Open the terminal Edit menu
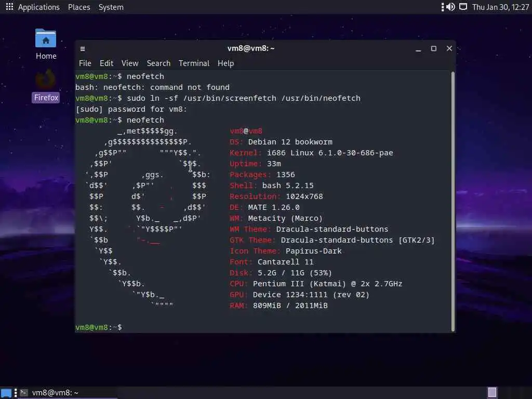 [107, 63]
